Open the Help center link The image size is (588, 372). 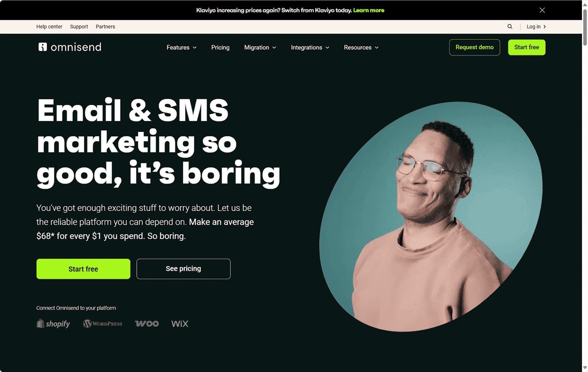(49, 27)
